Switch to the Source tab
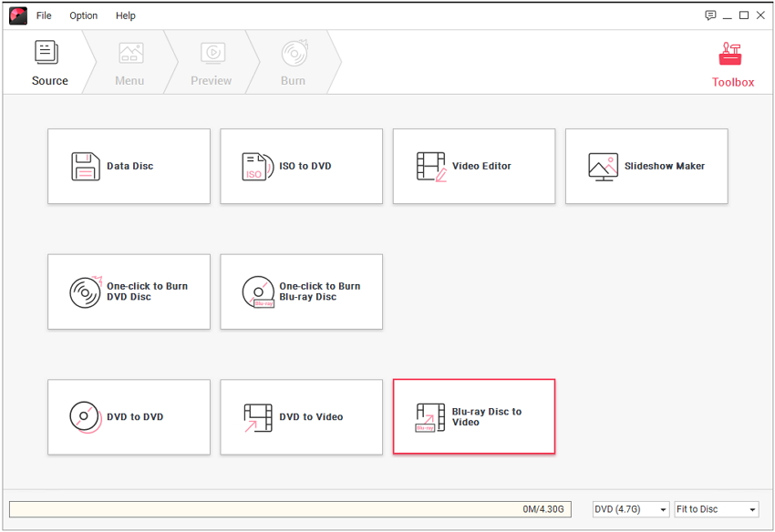 [x=49, y=64]
